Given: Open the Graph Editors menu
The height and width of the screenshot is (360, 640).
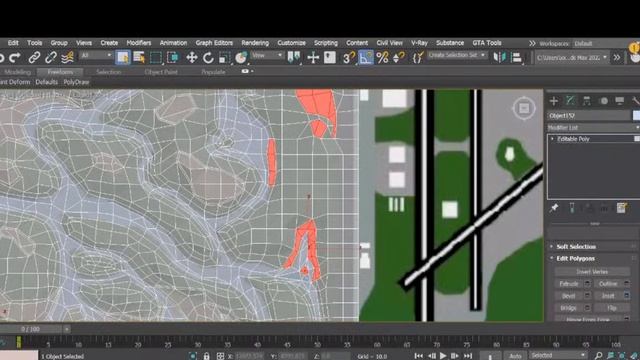Looking at the screenshot, I should pos(214,43).
